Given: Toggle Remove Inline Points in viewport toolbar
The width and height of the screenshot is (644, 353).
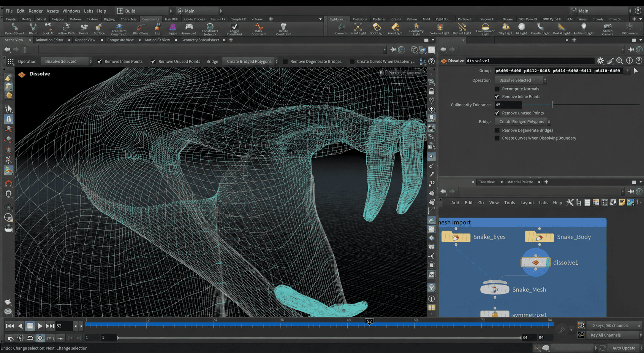Looking at the screenshot, I should [x=100, y=61].
